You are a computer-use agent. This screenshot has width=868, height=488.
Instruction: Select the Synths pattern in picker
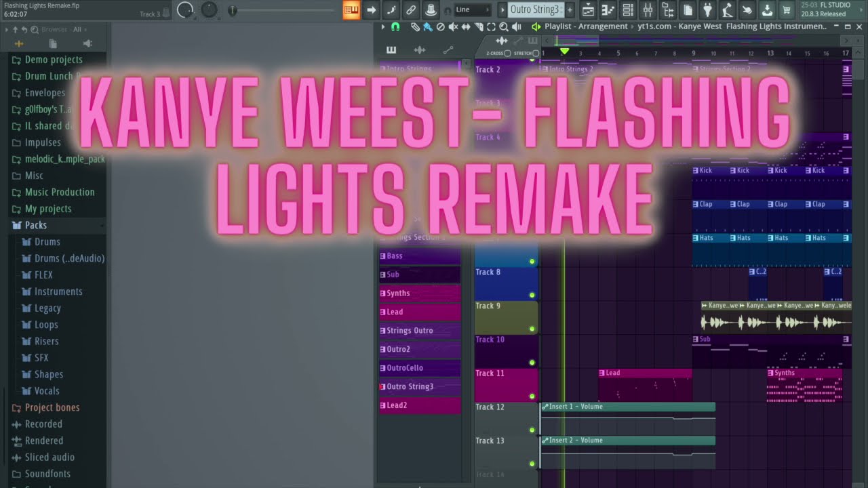[420, 293]
